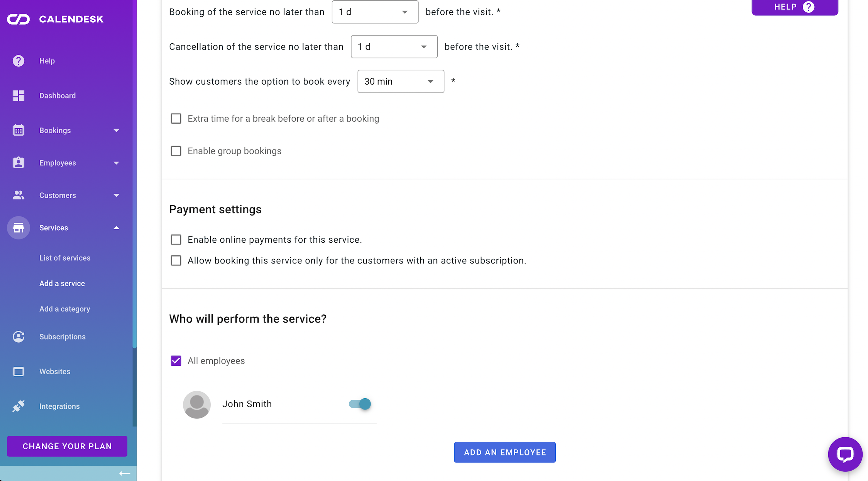Click the Dashboard grid icon
The width and height of the screenshot is (868, 481).
pyautogui.click(x=19, y=95)
